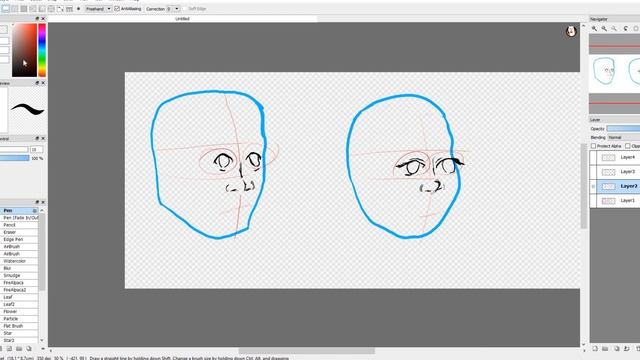This screenshot has width=640, height=360.
Task: Click the brush folder icon below brush list
Action: [19, 349]
